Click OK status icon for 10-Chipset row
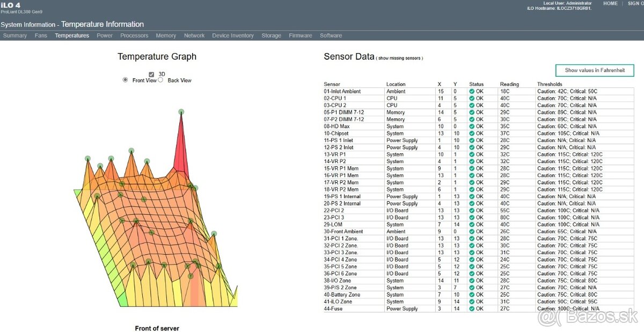Viewport: 644px width, 332px height. pos(472,134)
